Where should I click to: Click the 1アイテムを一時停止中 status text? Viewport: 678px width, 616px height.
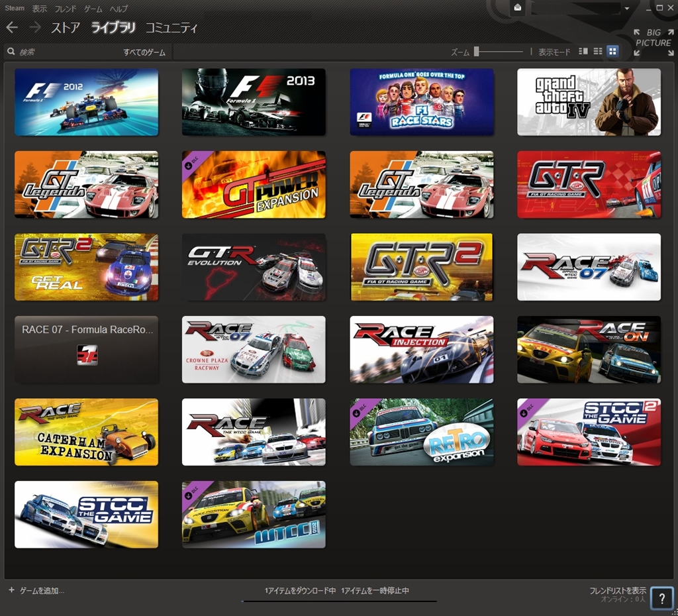[375, 590]
